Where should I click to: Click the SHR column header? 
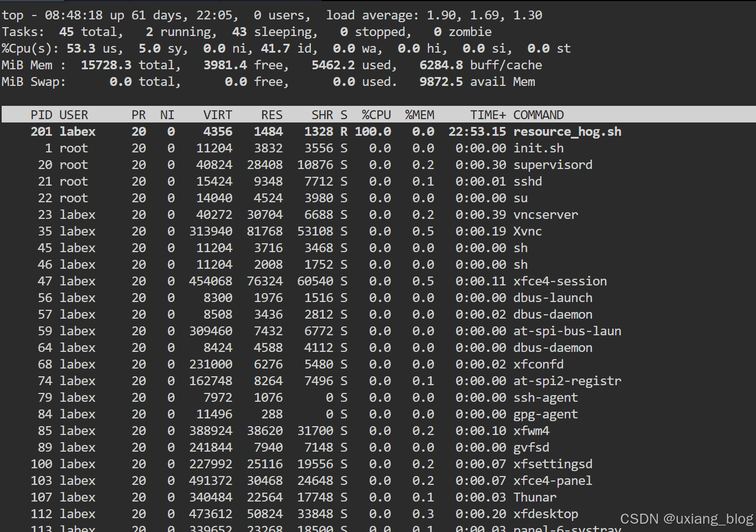click(x=323, y=115)
